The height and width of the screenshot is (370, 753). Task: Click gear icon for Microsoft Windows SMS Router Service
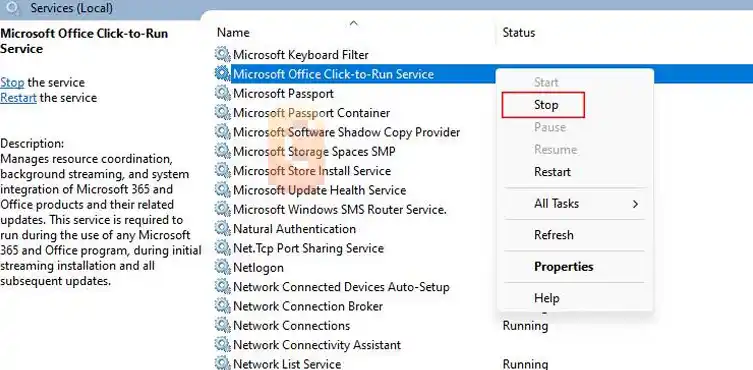222,210
